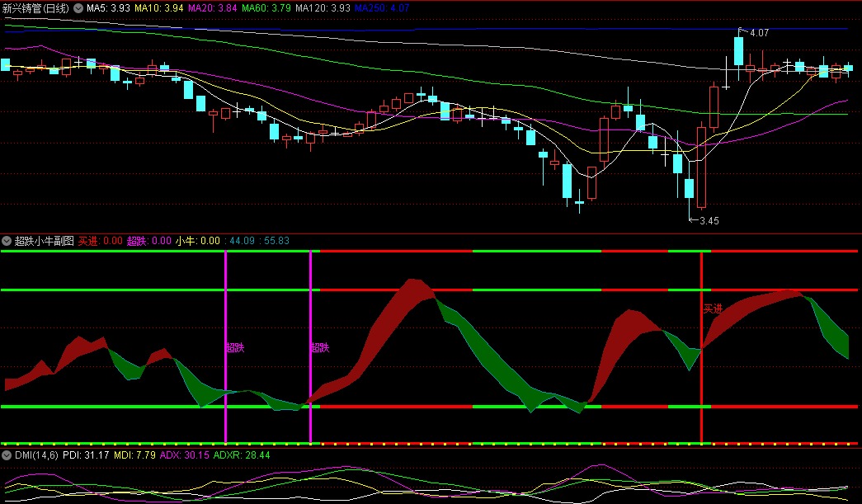Click the MA20: 3.84 label
The image size is (862, 504).
[x=213, y=8]
